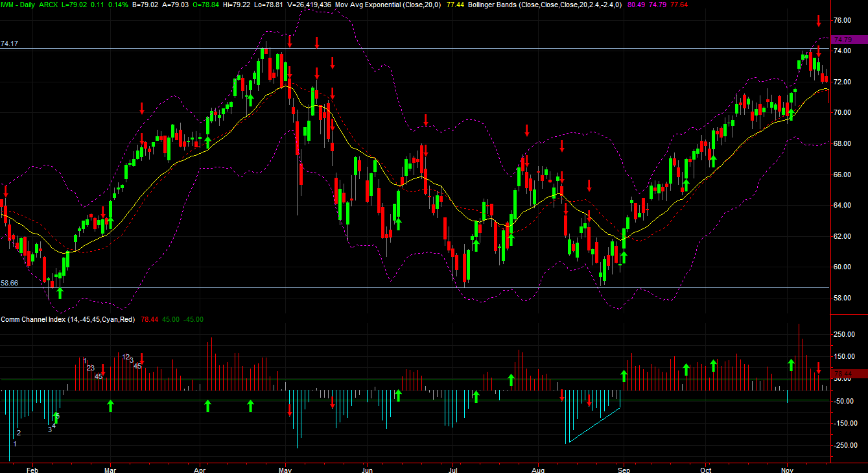Select the cyan CCI divergence trendline

[594, 425]
